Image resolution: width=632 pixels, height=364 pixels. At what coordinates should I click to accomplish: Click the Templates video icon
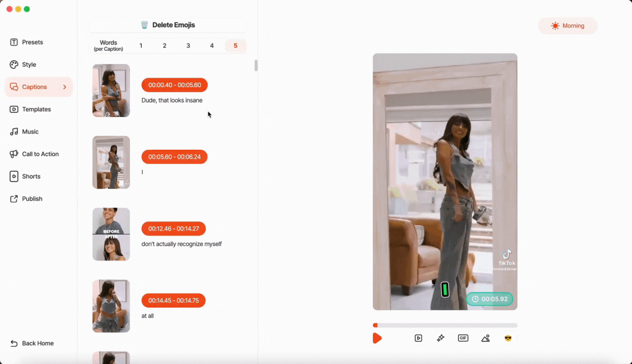[x=14, y=109]
